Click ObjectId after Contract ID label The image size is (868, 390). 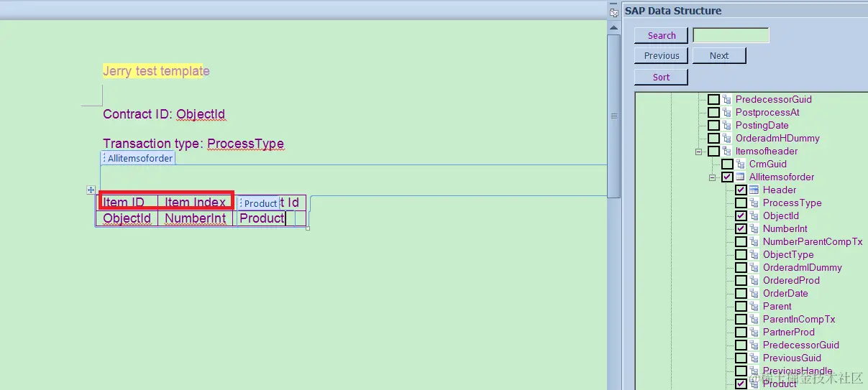coord(201,114)
